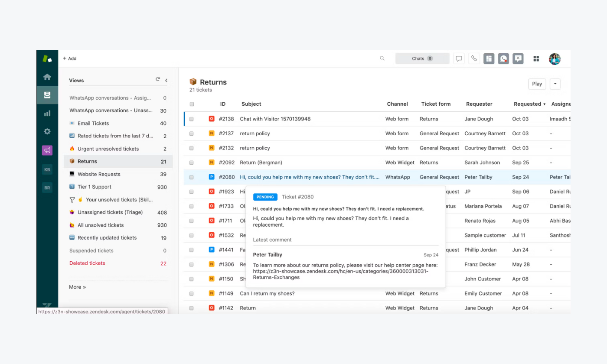Screen dimensions: 607x364
Task: Open the Home icon in sidebar
Action: click(x=47, y=77)
